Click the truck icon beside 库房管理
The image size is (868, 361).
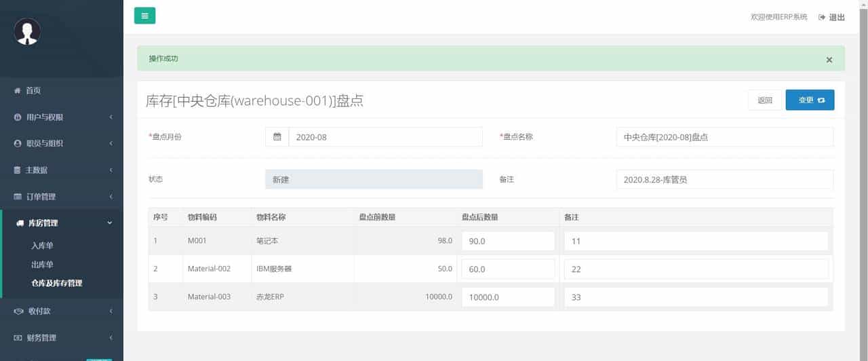pos(20,223)
